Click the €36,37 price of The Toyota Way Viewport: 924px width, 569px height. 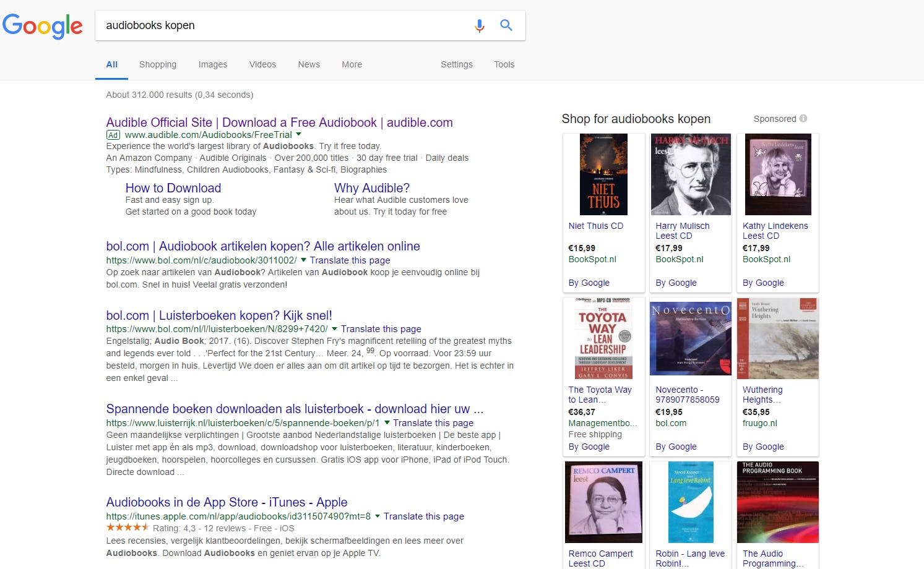click(582, 413)
